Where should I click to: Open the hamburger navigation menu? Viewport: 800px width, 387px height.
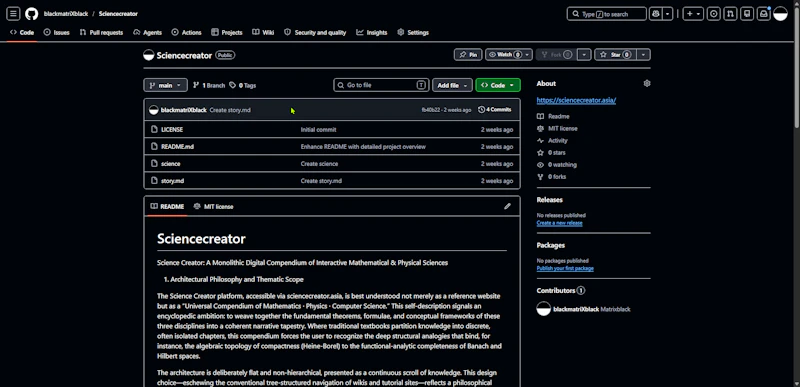[x=13, y=14]
